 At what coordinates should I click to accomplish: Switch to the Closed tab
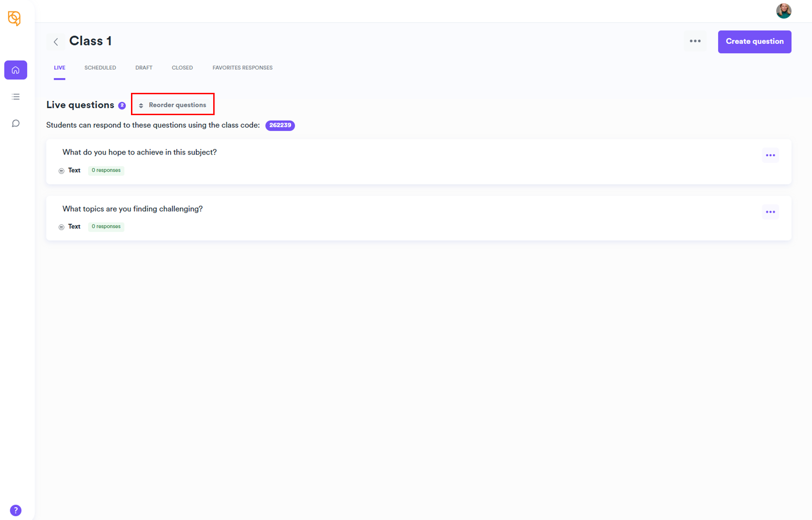(182, 68)
